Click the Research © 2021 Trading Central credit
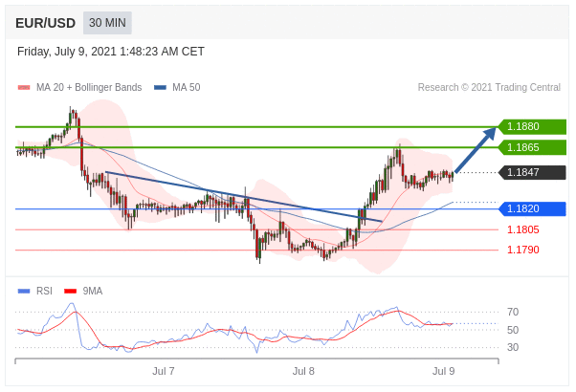The image size is (576, 392). pyautogui.click(x=489, y=88)
